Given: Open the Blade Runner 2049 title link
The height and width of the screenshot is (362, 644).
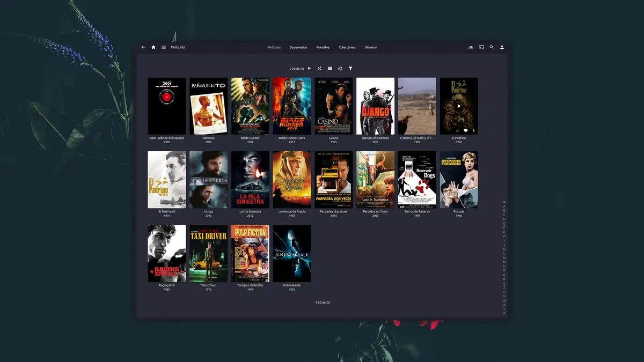Looking at the screenshot, I should coord(291,138).
